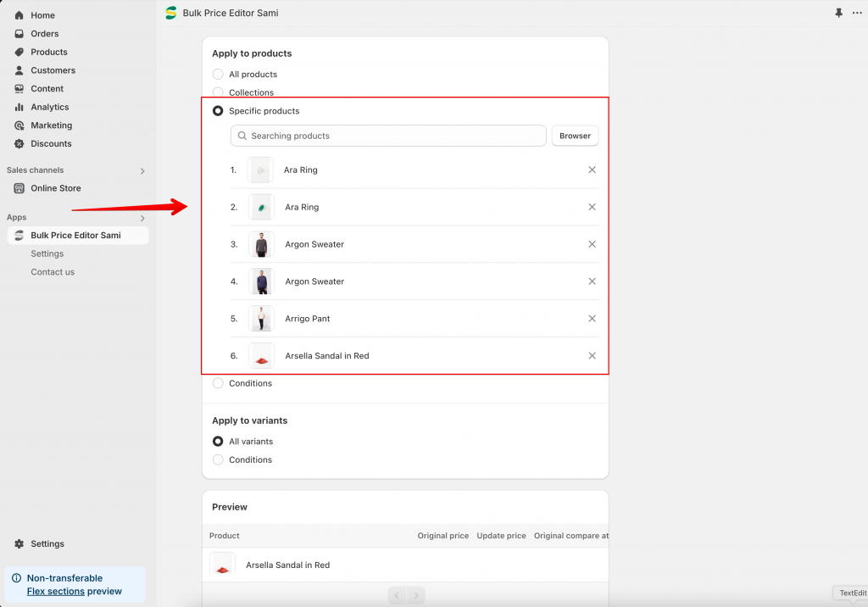This screenshot has height=607, width=868.
Task: Open Customers via its person icon
Action: pos(19,70)
